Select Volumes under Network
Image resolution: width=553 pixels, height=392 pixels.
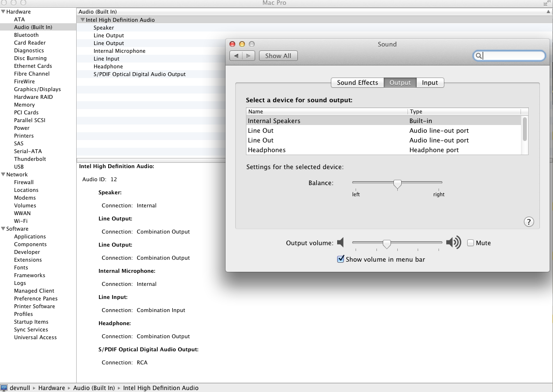(x=25, y=205)
